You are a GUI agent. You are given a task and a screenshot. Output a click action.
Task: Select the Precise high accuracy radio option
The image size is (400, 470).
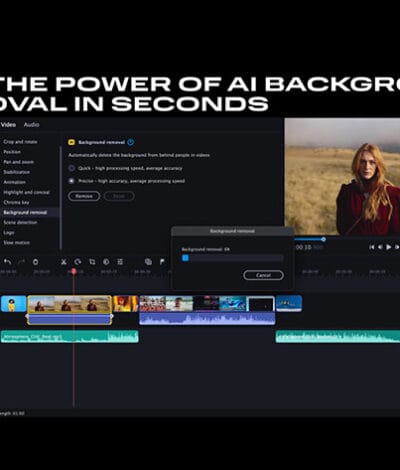point(71,181)
